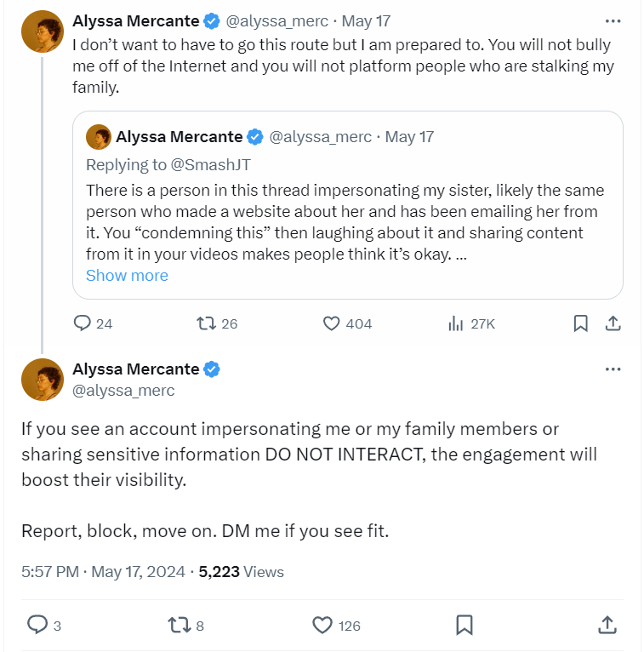Image resolution: width=644 pixels, height=652 pixels.
Task: Open Alyssa Mercante's avatar on first tweet
Action: click(x=42, y=32)
